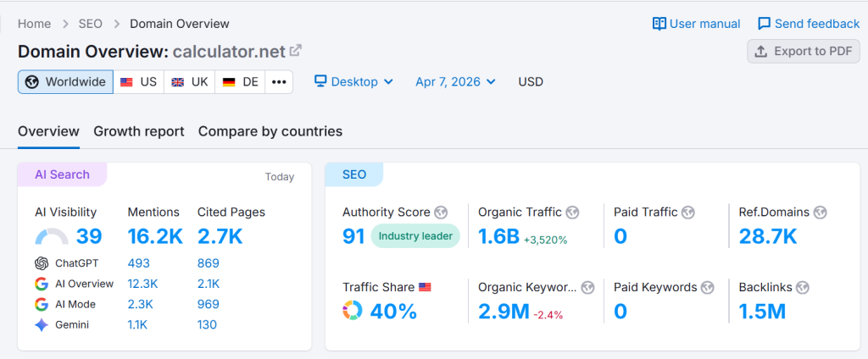
Task: Switch to the Growth report tab
Action: [138, 131]
